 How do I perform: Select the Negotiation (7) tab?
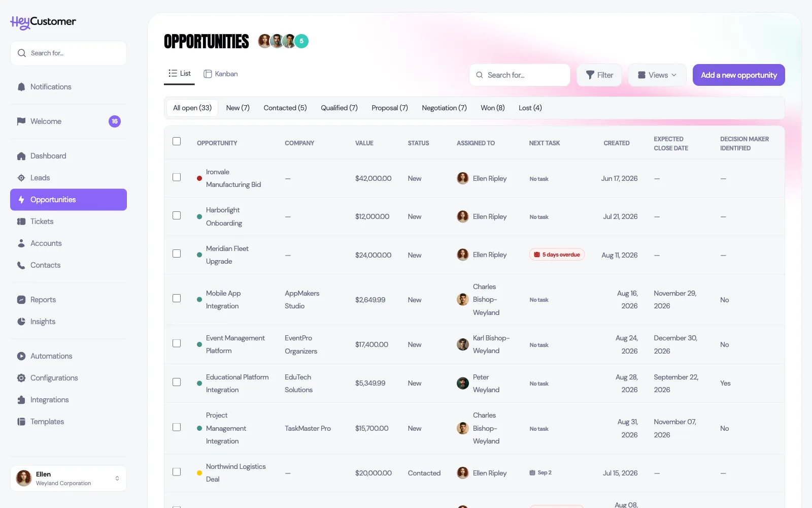pyautogui.click(x=444, y=108)
